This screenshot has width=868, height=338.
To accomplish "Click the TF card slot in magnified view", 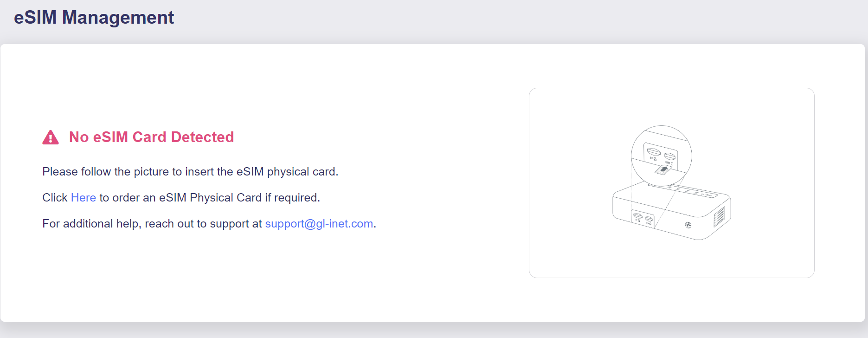I will [x=654, y=151].
